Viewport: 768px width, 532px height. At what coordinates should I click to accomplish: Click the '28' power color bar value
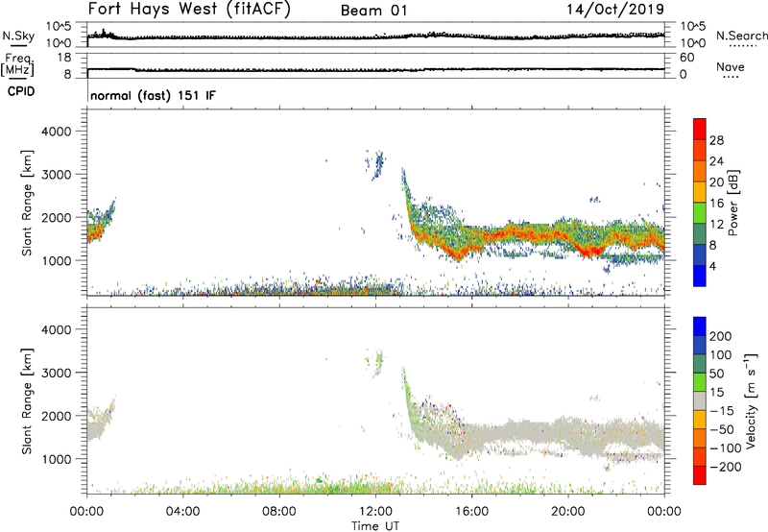click(716, 140)
